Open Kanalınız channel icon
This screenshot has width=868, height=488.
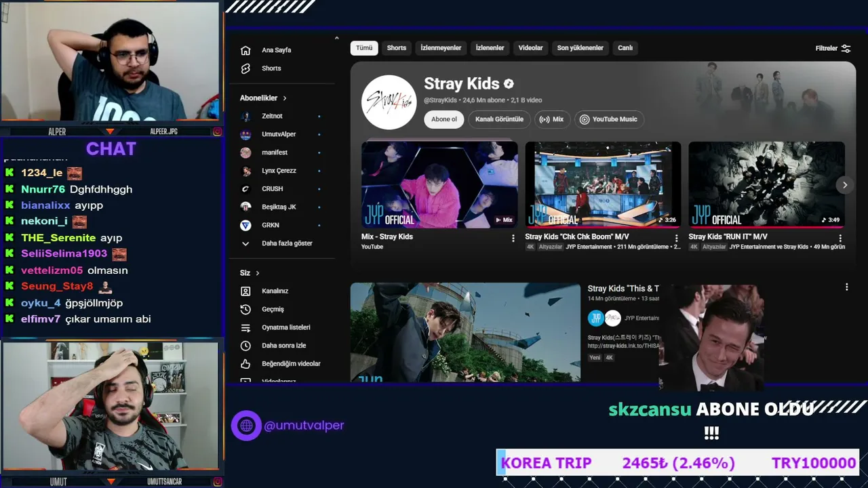pos(245,291)
